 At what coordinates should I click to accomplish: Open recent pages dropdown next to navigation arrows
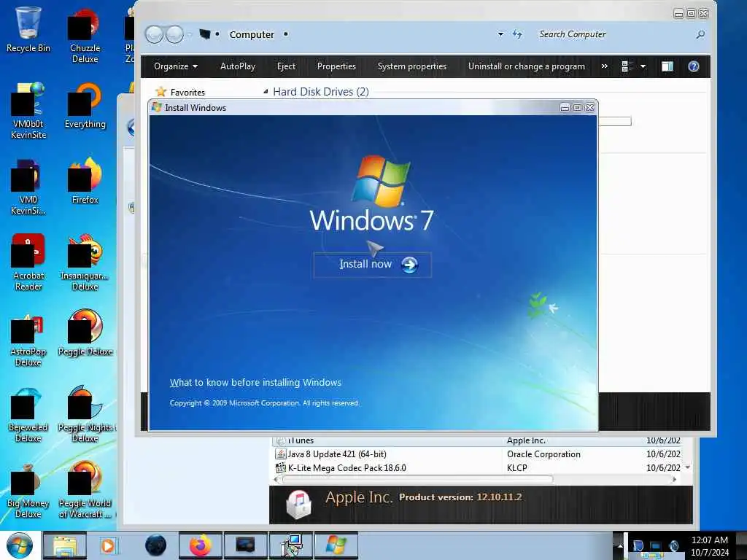[x=190, y=34]
